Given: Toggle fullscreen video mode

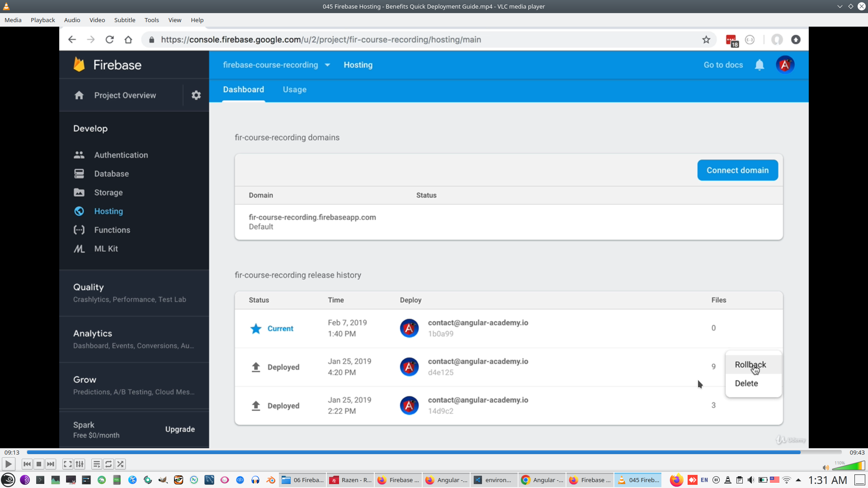Looking at the screenshot, I should coord(67,464).
